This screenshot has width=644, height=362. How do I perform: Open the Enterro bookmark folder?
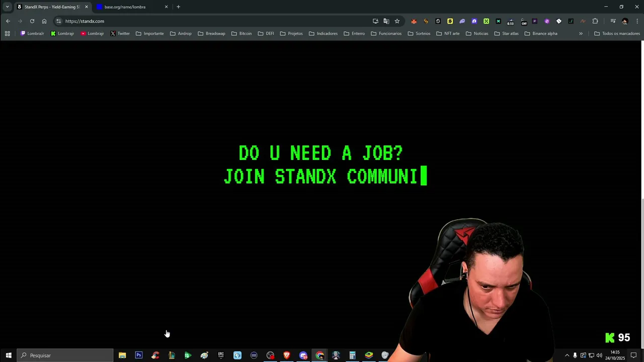[354, 34]
